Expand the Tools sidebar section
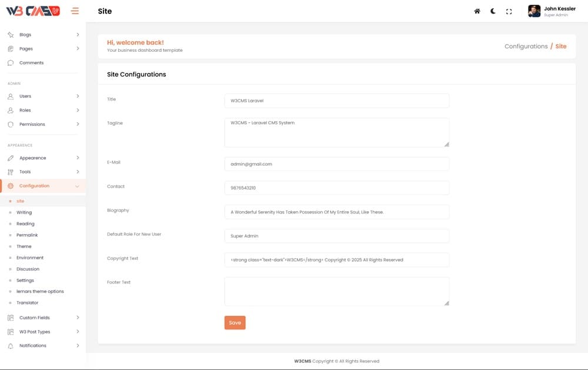This screenshot has width=588, height=370. point(25,172)
